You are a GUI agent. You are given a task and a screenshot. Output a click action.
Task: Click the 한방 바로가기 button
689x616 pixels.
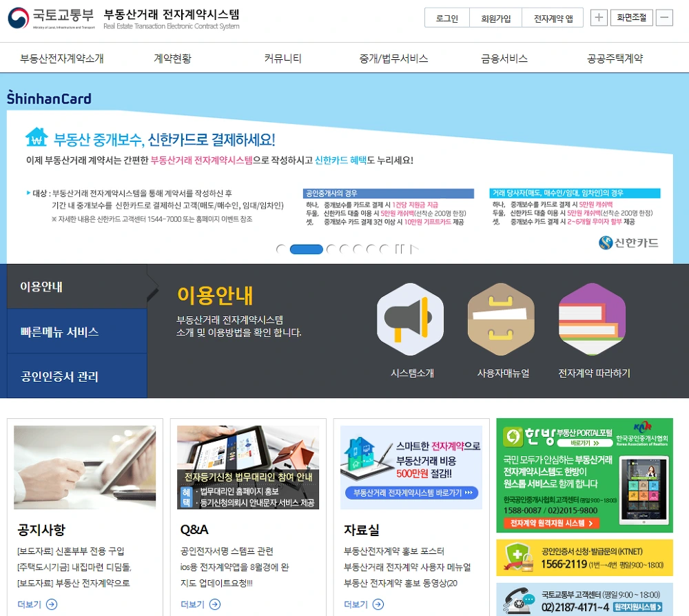(x=584, y=443)
